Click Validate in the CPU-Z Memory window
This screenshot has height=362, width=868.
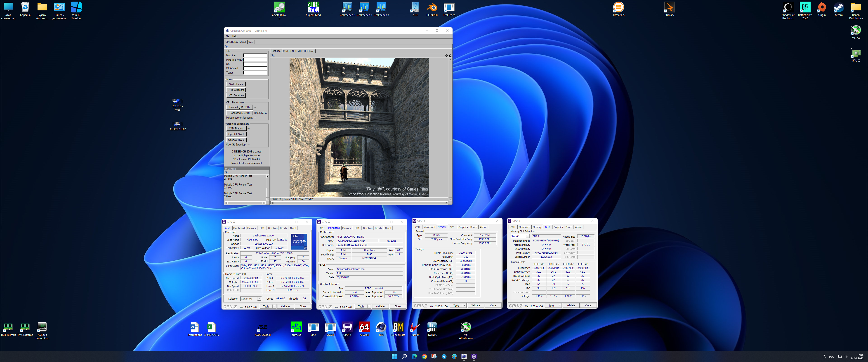point(475,305)
